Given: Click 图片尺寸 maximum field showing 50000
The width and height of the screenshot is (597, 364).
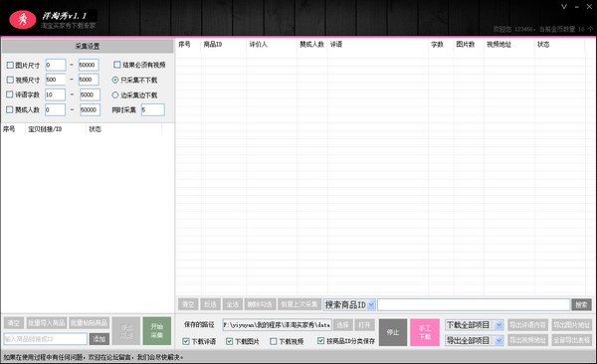Looking at the screenshot, I should pyautogui.click(x=89, y=65).
